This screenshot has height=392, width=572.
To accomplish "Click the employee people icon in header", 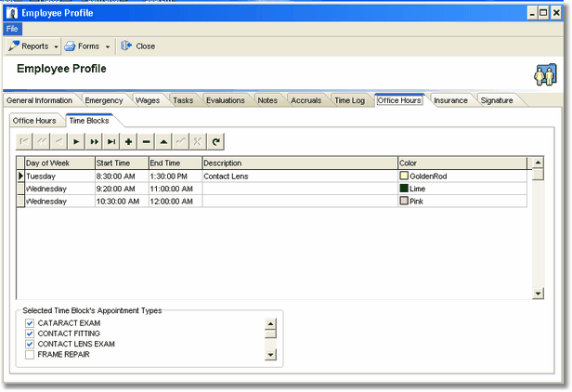I will (545, 74).
